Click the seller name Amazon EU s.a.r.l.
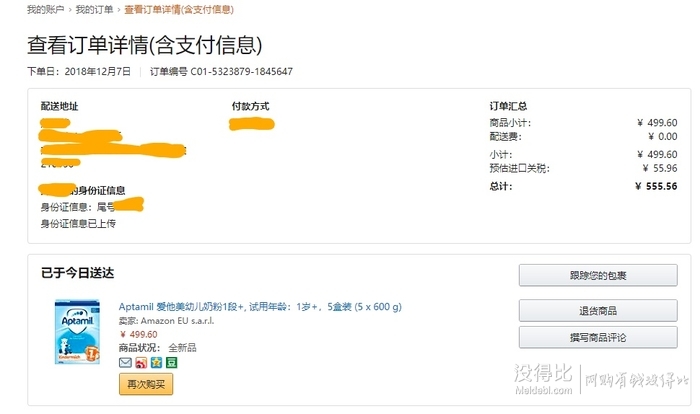 coord(178,321)
